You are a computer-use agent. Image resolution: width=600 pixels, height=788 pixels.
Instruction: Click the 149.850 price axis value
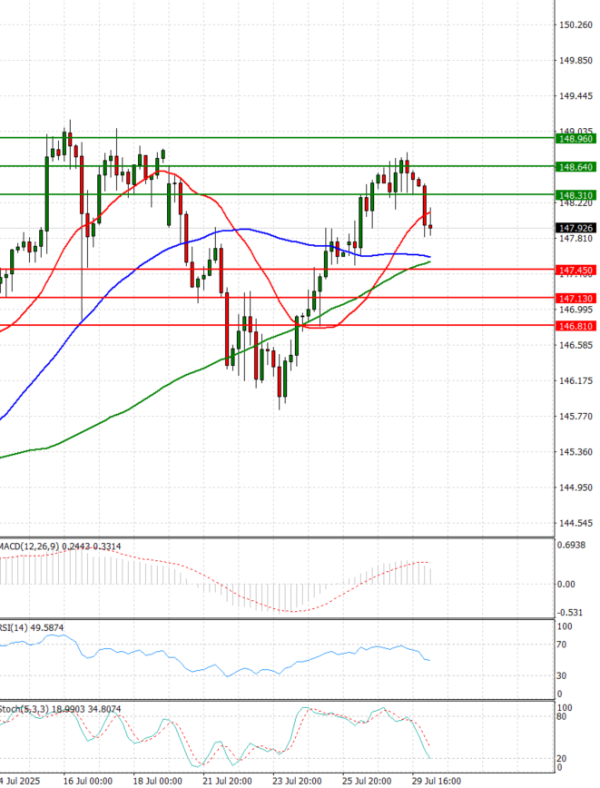click(x=576, y=61)
